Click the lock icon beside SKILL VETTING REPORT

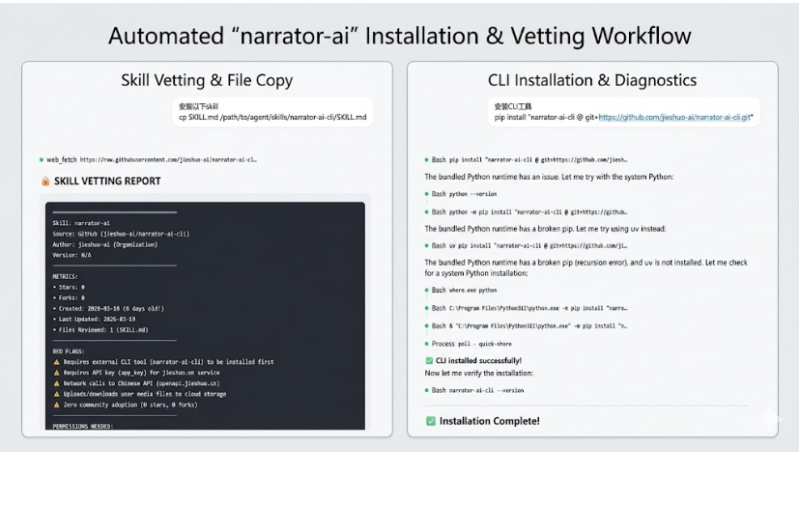click(x=45, y=182)
